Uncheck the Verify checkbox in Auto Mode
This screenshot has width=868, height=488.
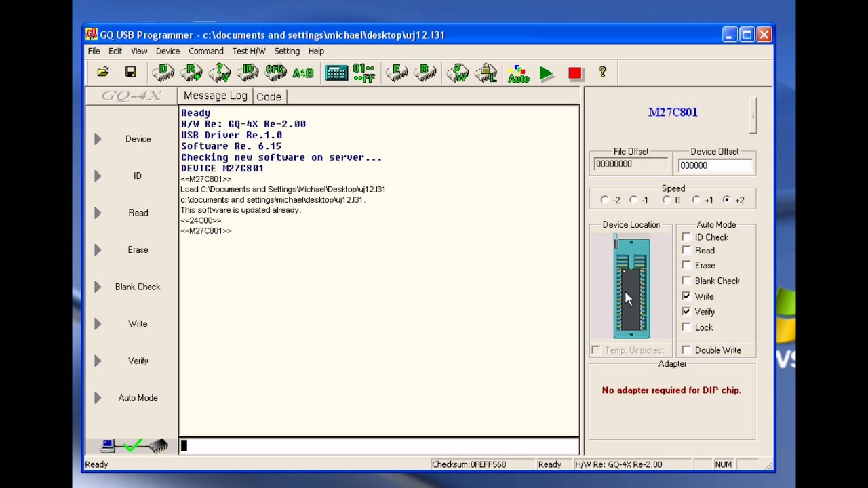pyautogui.click(x=686, y=312)
